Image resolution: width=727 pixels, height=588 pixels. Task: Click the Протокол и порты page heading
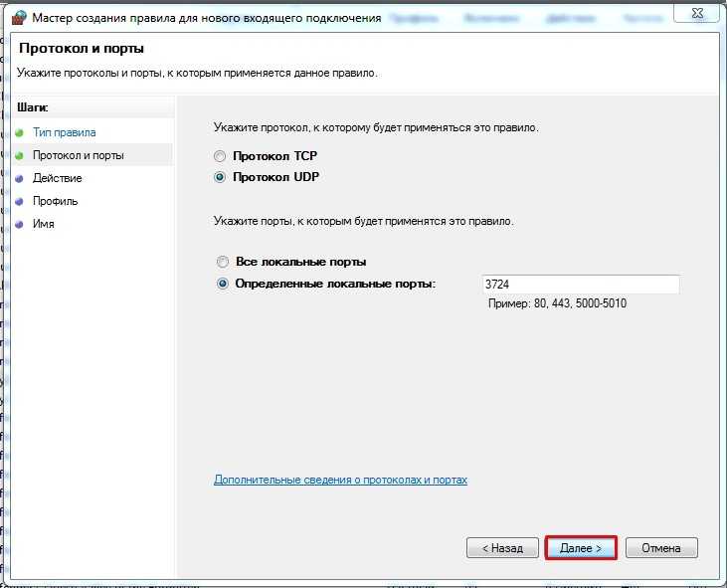[x=82, y=49]
